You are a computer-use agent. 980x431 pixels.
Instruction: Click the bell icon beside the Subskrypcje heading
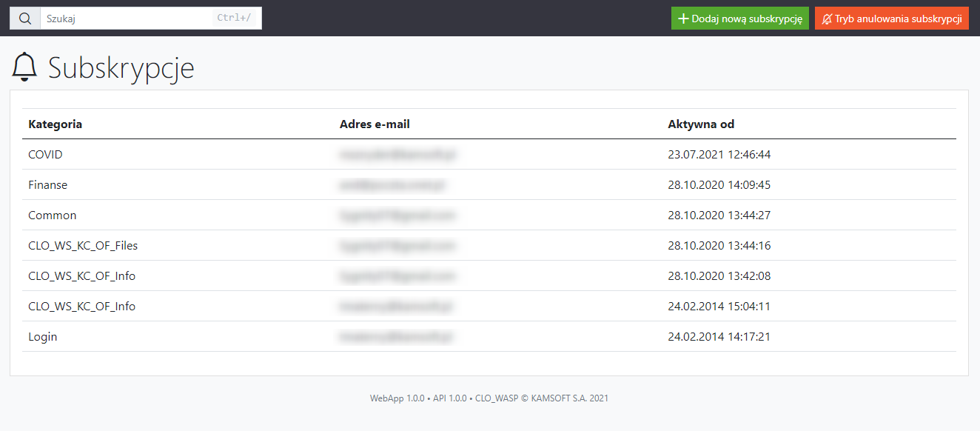tap(24, 67)
